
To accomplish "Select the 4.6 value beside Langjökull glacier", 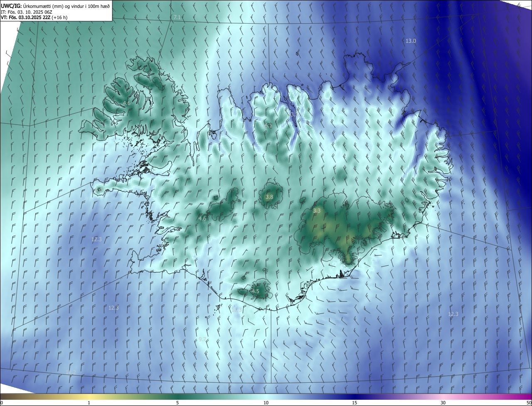I will click(x=202, y=218).
